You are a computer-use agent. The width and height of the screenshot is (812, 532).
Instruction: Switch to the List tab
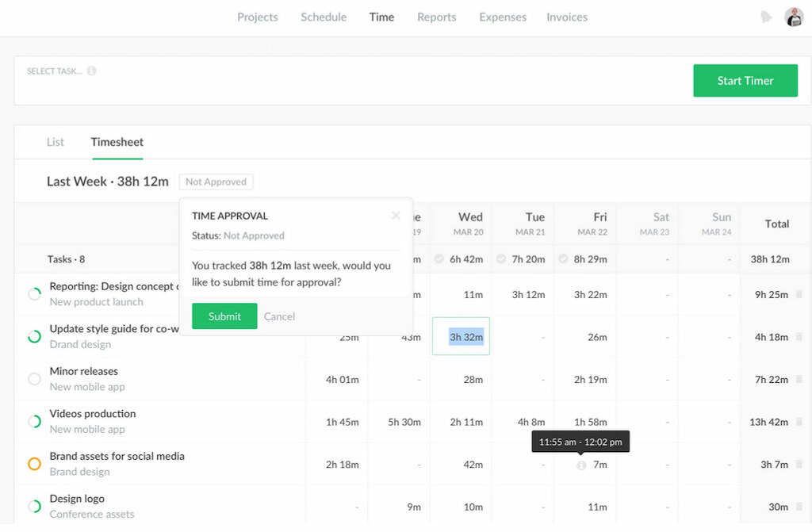point(55,142)
